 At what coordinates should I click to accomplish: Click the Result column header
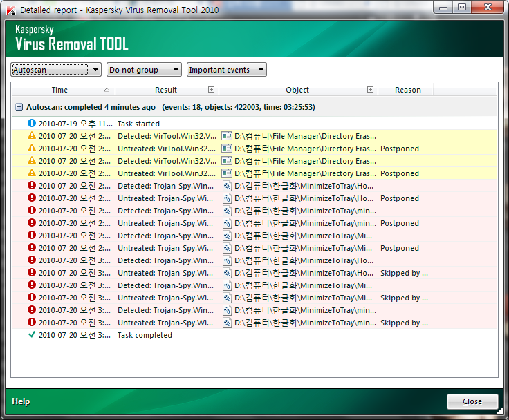(166, 90)
